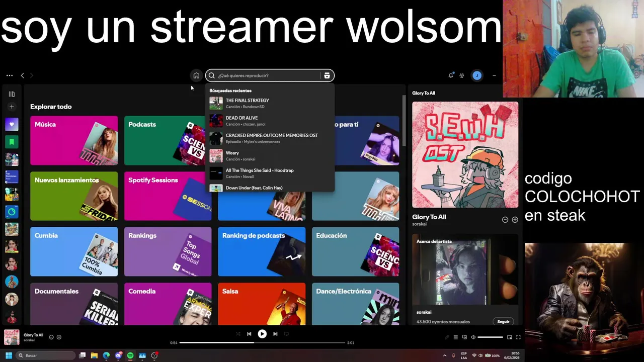Open the Spotify three-dots menu
This screenshot has height=362, width=644.
(10, 75)
